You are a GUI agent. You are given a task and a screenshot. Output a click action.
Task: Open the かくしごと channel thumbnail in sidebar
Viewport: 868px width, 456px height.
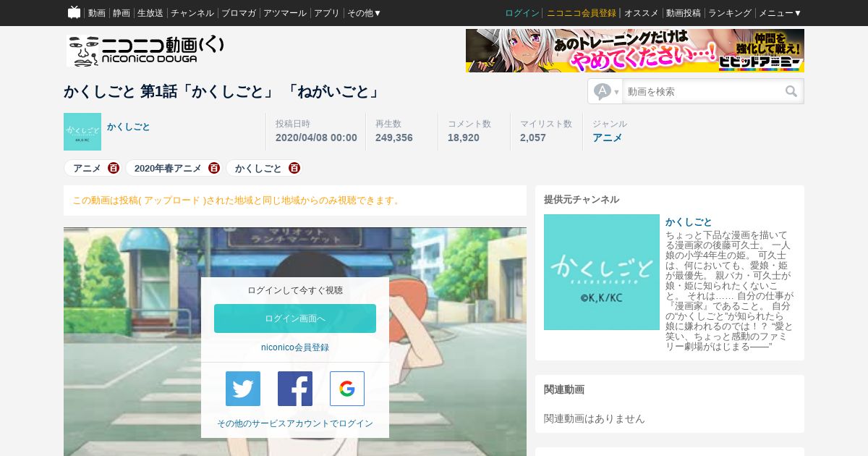click(602, 272)
